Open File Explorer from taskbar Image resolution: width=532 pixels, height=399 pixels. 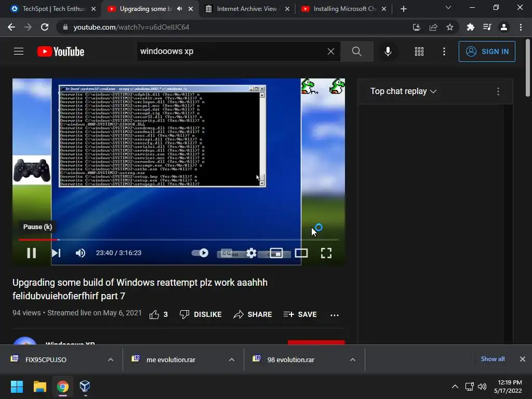[39, 387]
